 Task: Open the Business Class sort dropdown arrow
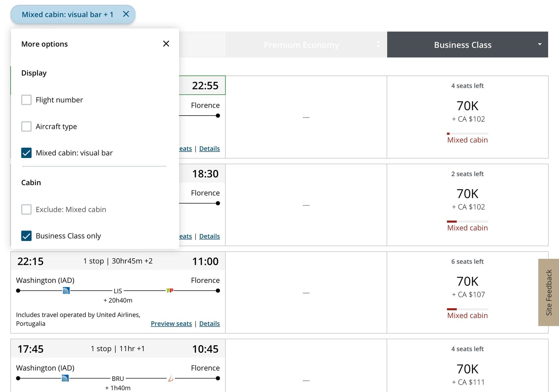tap(540, 44)
